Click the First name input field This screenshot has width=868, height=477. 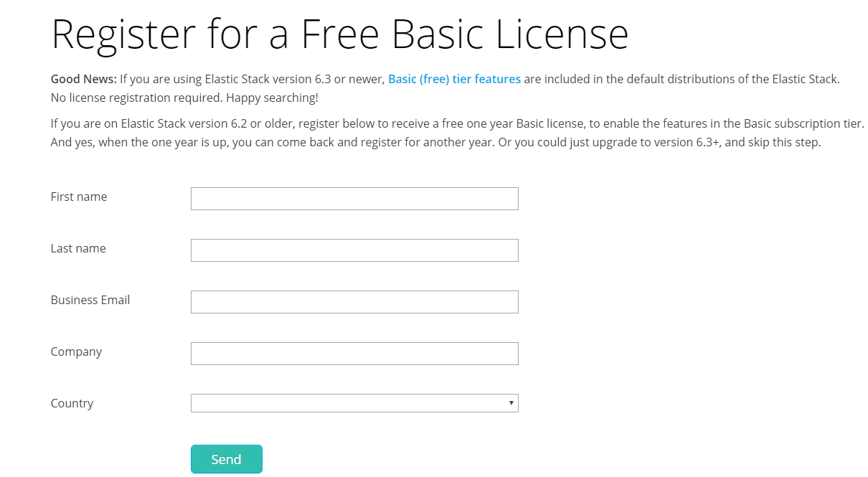coord(354,199)
